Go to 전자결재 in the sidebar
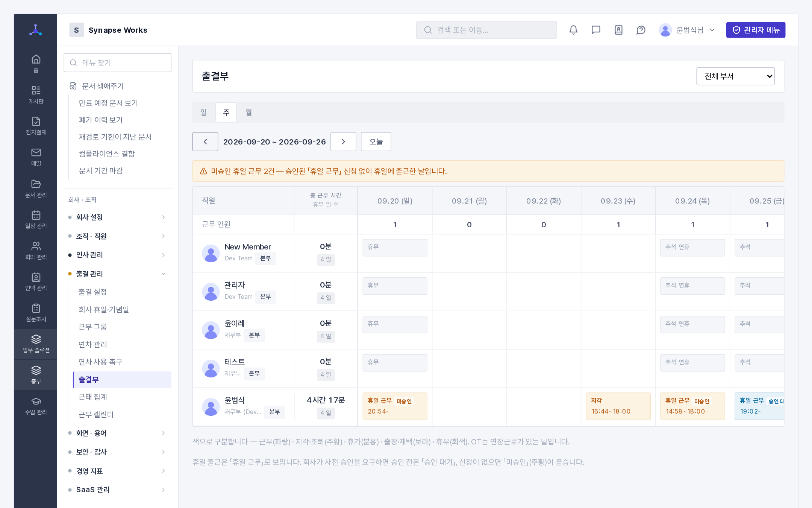The height and width of the screenshot is (508, 812). coord(36,126)
